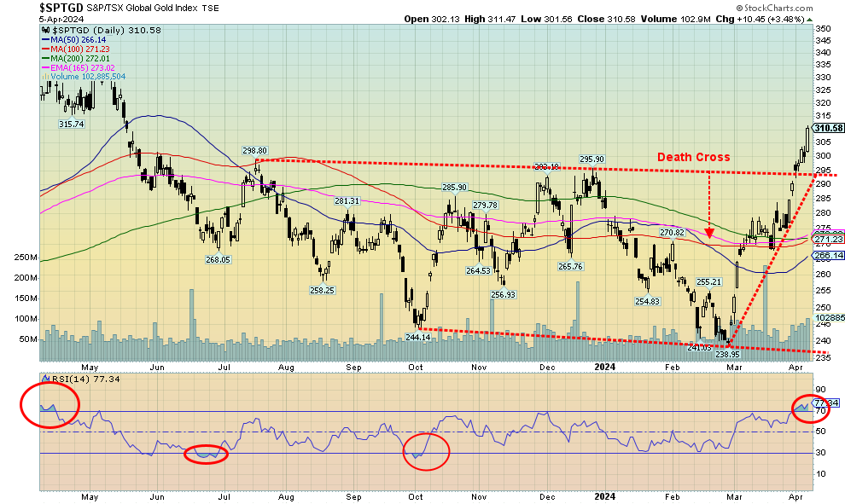
Task: Click the 238.95 low price label
Action: pyautogui.click(x=727, y=353)
